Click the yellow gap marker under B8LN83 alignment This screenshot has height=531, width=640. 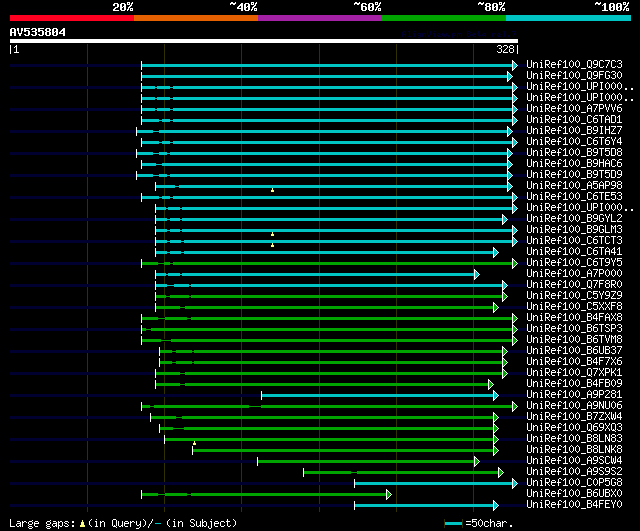(x=194, y=443)
